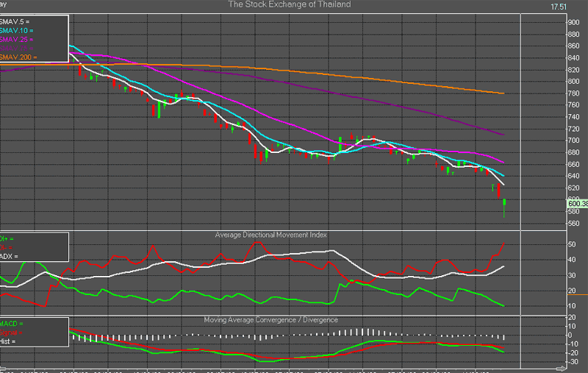The height and width of the screenshot is (373, 588).
Task: Click the MACD green legend label
Action: point(12,324)
